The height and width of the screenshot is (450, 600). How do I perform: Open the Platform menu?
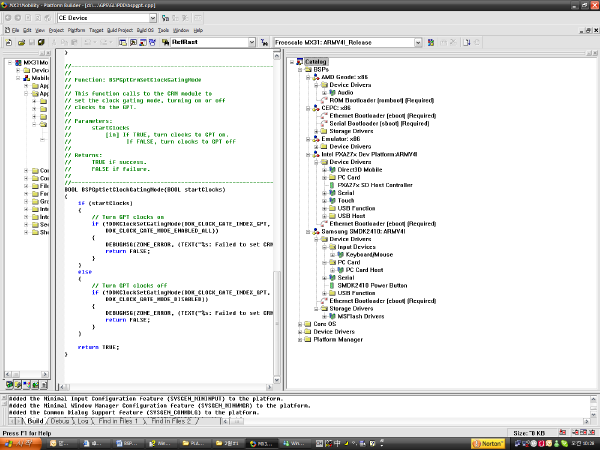pos(77,30)
